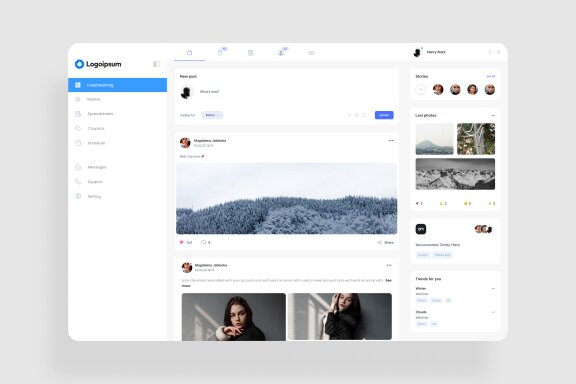Click the search icon near Henry Stark
Image resolution: width=576 pixels, height=384 pixels.
(x=489, y=52)
